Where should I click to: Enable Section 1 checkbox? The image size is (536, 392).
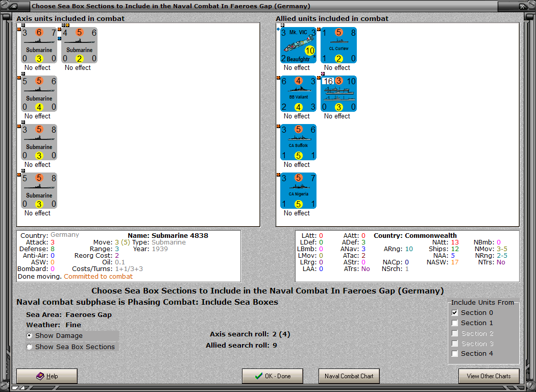pos(455,323)
